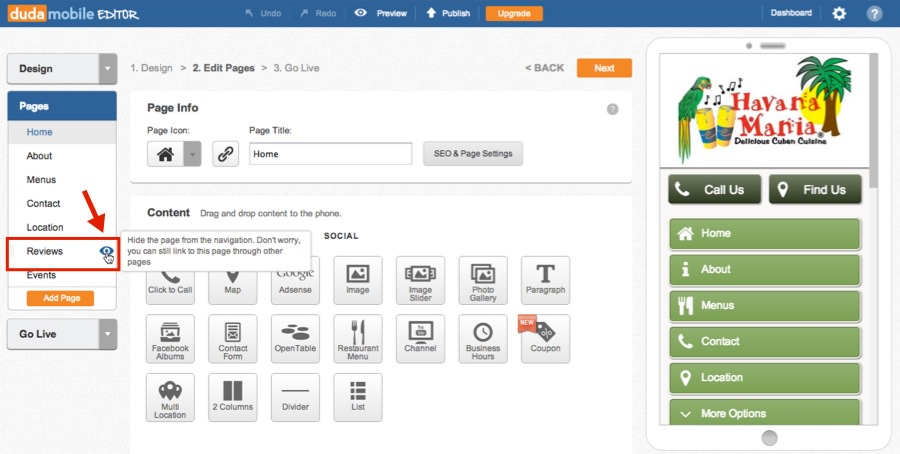The image size is (900, 454).
Task: Tap green About button in preview
Action: click(765, 270)
